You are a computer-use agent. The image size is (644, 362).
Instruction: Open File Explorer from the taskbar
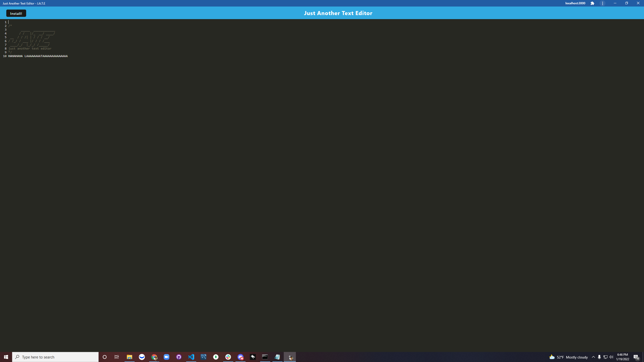[x=130, y=357]
